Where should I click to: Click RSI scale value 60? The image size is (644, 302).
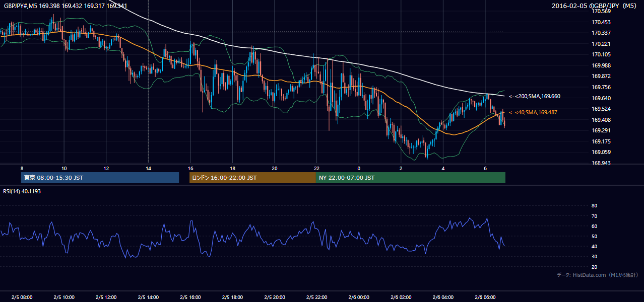click(x=595, y=226)
